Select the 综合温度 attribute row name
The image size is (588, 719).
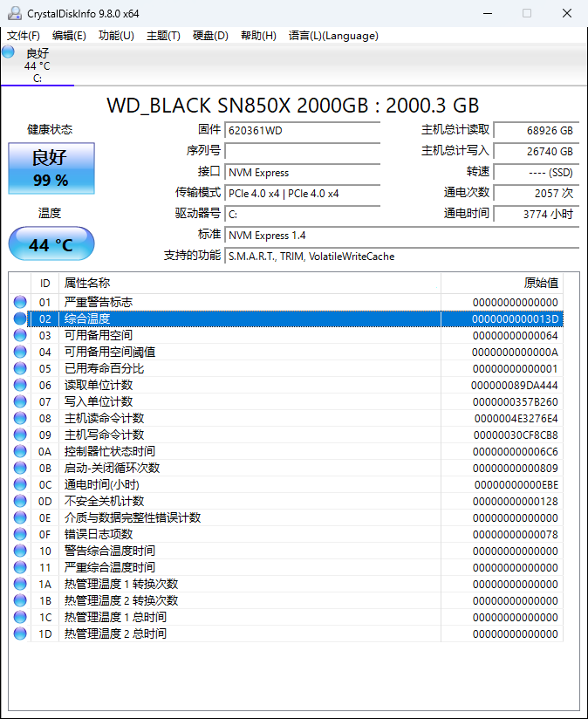click(87, 318)
